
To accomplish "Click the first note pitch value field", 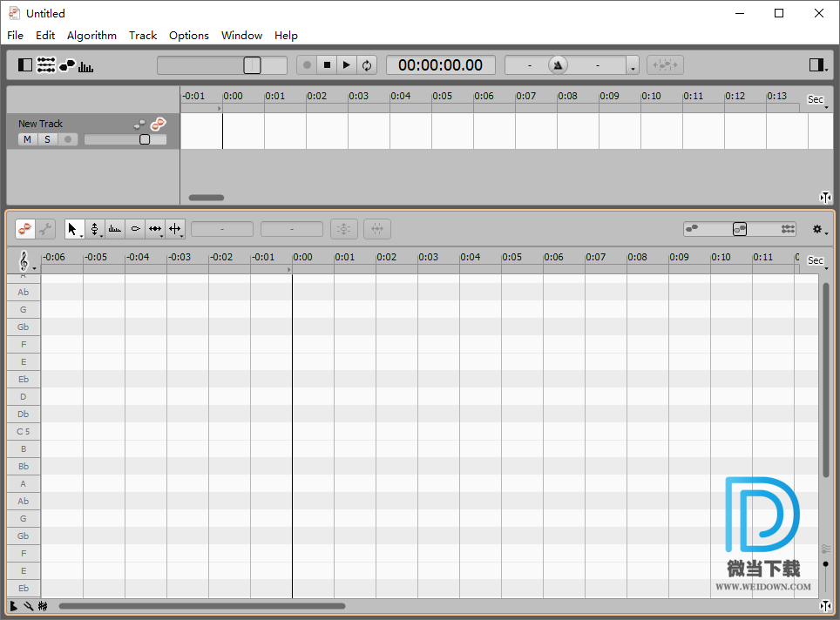I will 222,229.
